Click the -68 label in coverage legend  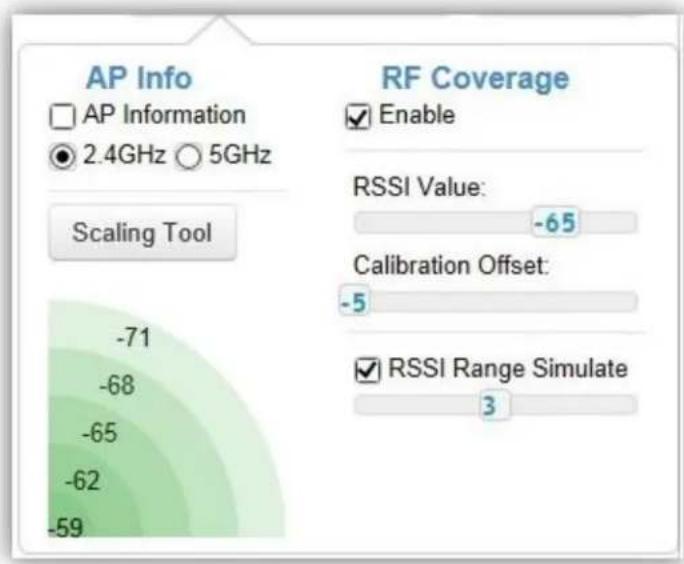point(116,386)
